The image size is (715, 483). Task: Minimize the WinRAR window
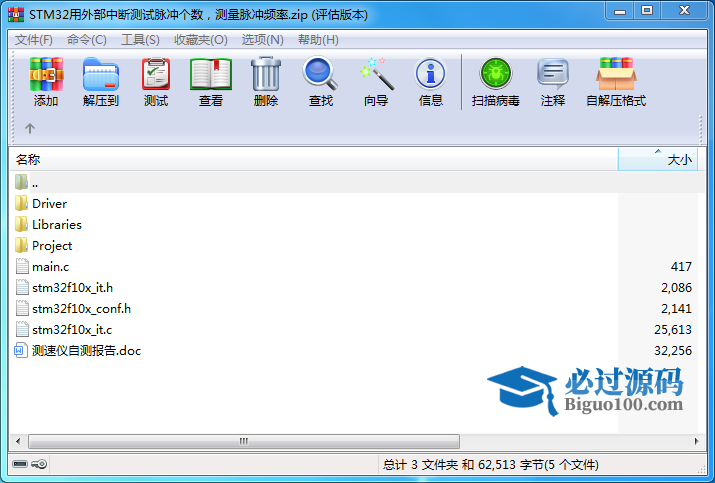[620, 11]
